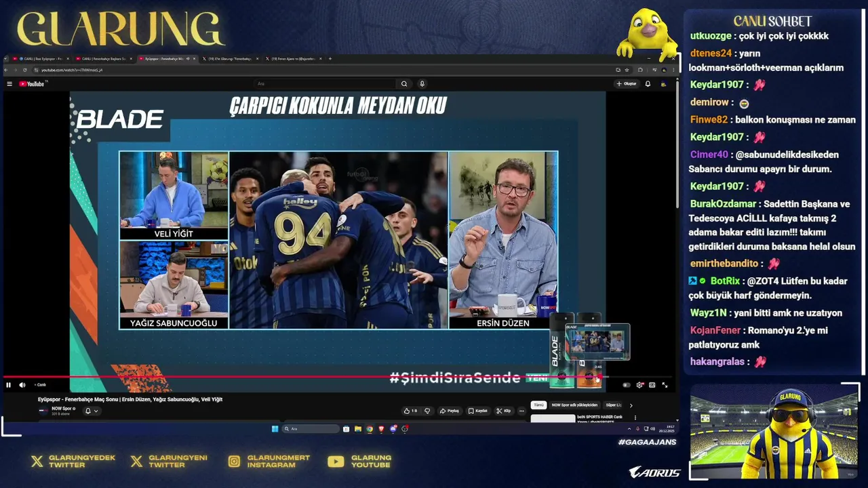
Task: Click KojanFener username in chat
Action: (715, 330)
